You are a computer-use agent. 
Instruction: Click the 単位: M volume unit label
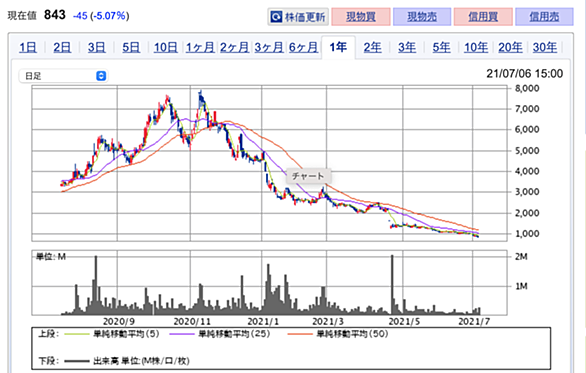tap(50, 256)
